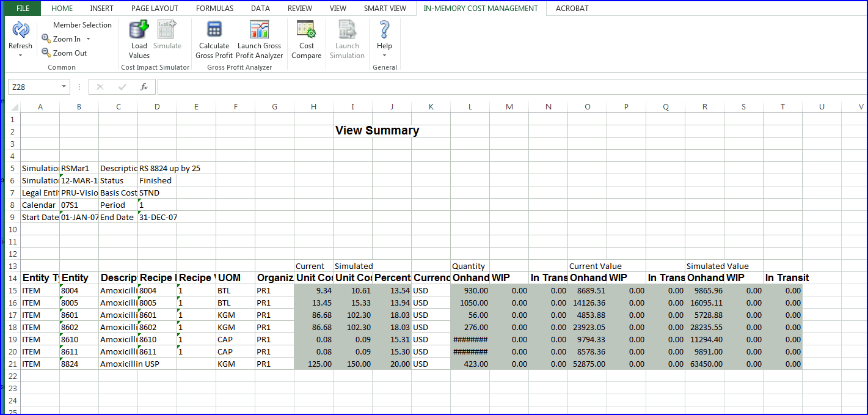This screenshot has width=868, height=415.
Task: Open the FILE tab
Action: [x=23, y=9]
